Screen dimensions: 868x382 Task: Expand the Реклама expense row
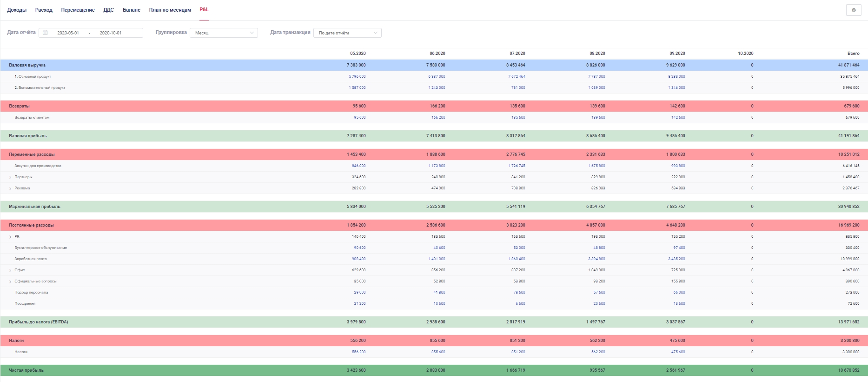tap(10, 188)
